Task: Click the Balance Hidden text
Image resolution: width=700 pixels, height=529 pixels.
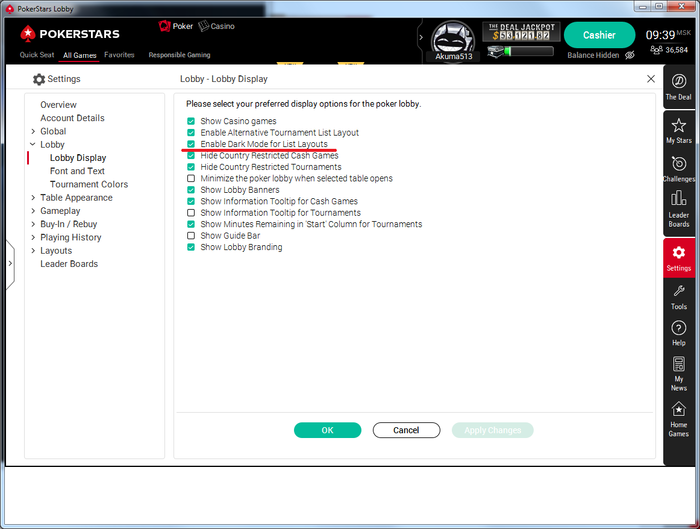Action: pos(593,55)
